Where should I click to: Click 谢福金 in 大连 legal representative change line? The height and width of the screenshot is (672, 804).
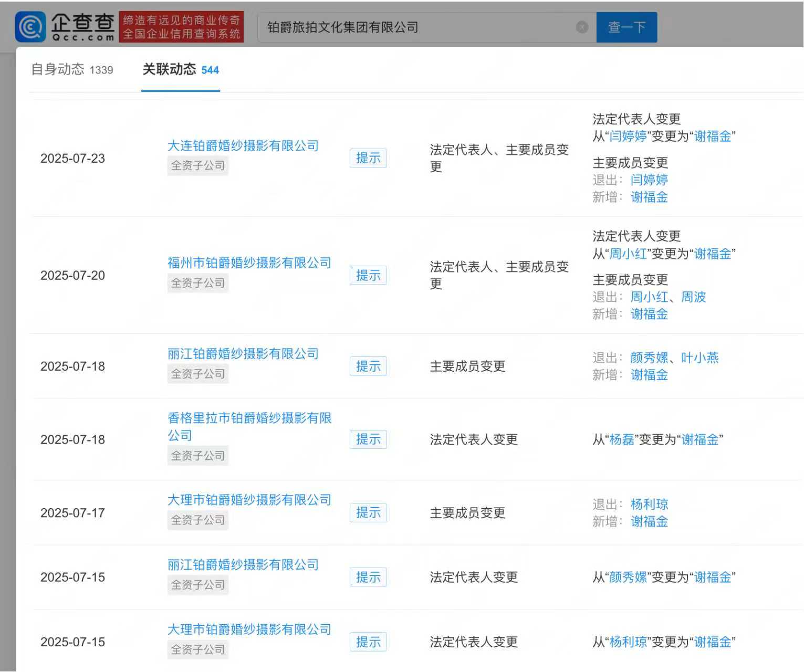[x=713, y=136]
